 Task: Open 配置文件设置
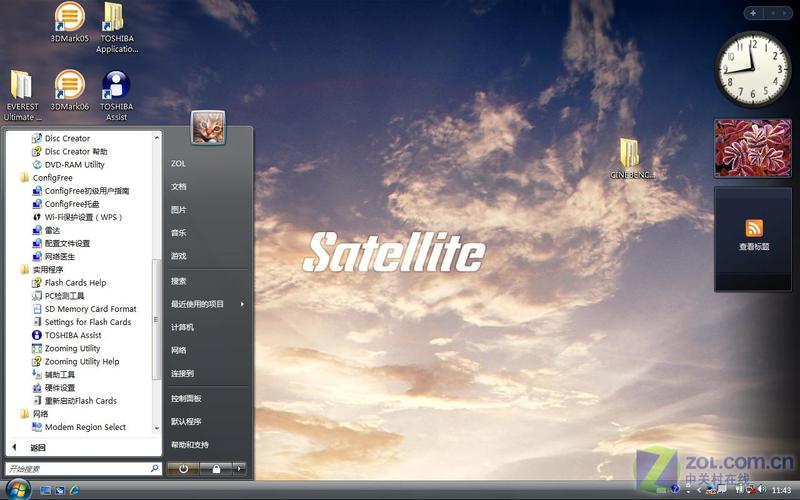click(61, 243)
